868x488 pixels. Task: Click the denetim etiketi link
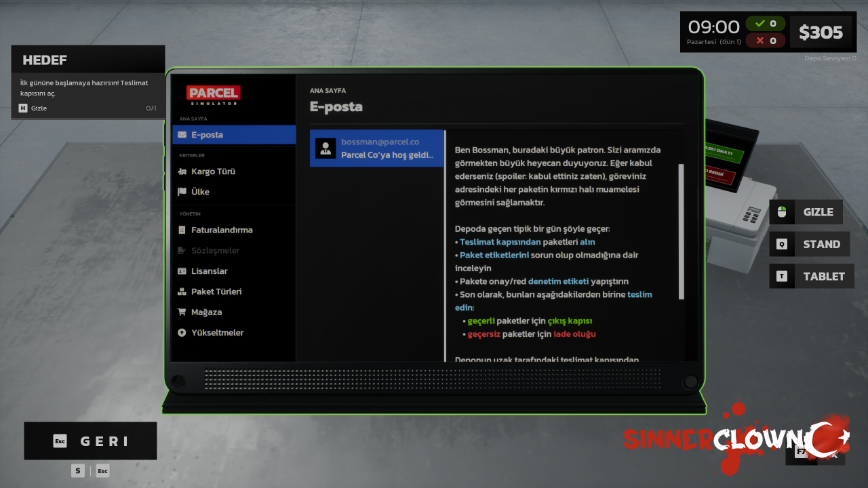click(x=558, y=281)
